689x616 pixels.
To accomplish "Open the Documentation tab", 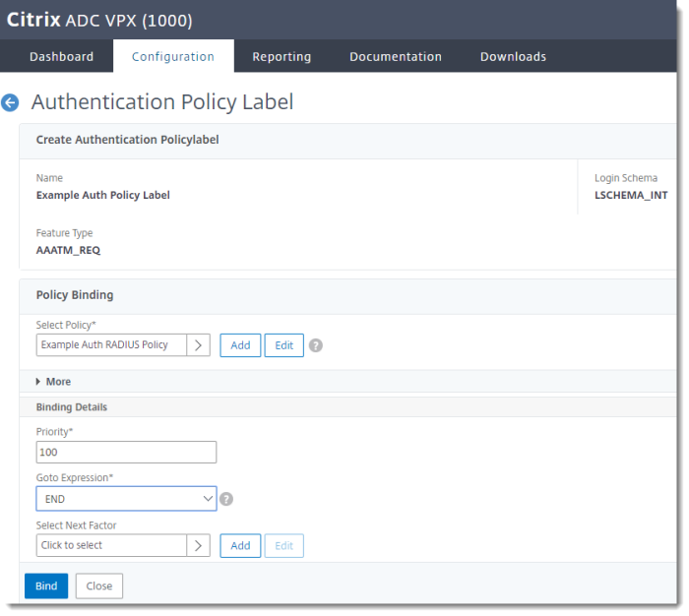I will click(396, 57).
